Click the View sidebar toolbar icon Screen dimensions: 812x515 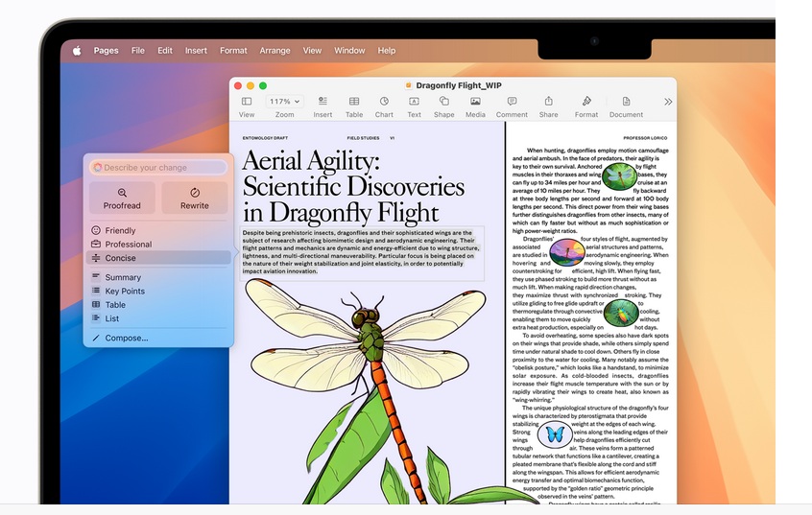click(247, 102)
